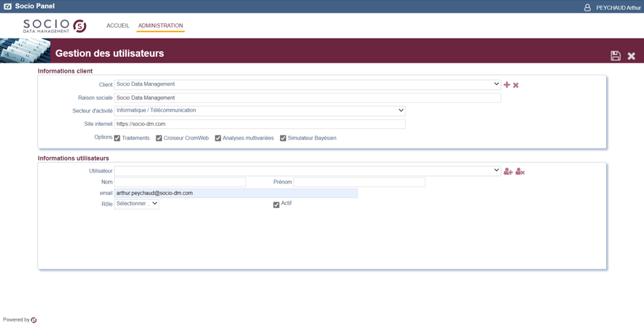Viewport: 644px width, 324px height.
Task: Disable the Simulateur Bayésien option
Action: [283, 139]
